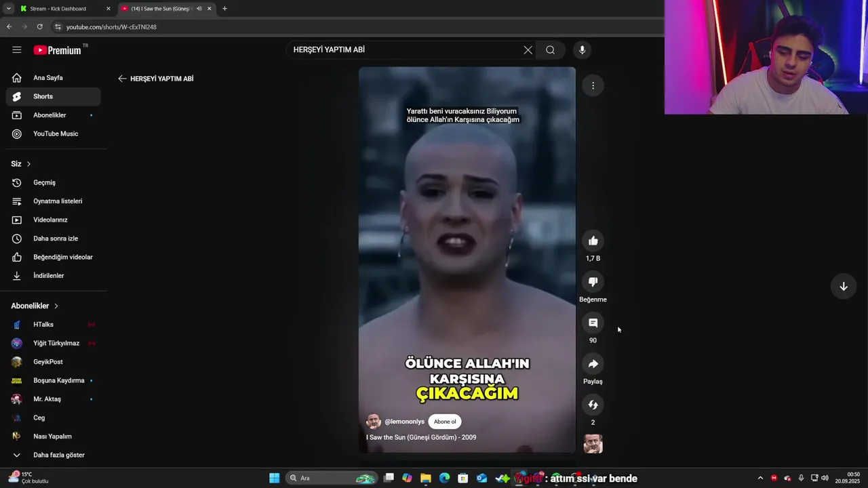Open the YouTube hamburger guide menu

tap(17, 49)
